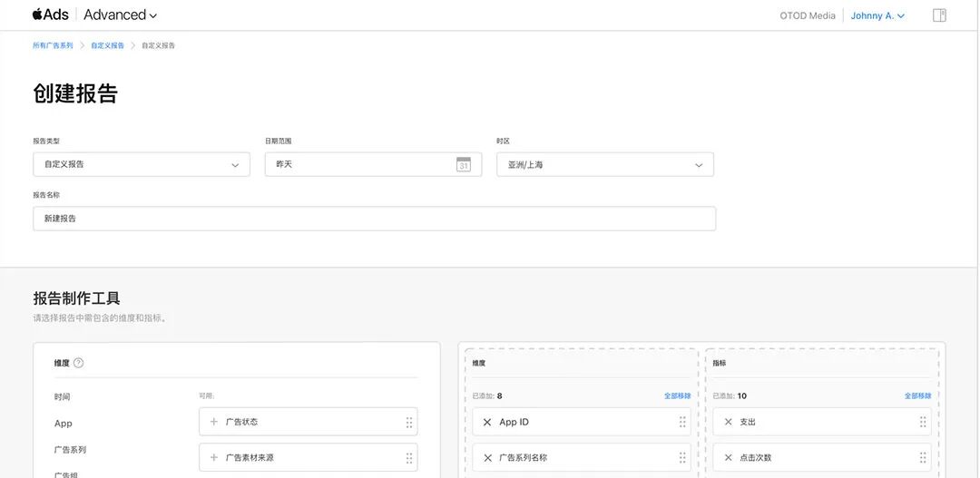Open the Johnny A. account menu
This screenshot has width=980, height=478.
pyautogui.click(x=877, y=15)
